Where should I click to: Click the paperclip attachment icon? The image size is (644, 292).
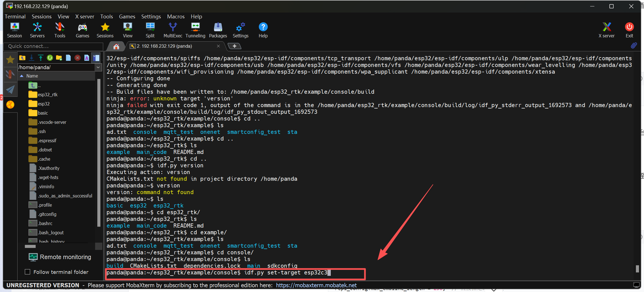coord(634,45)
